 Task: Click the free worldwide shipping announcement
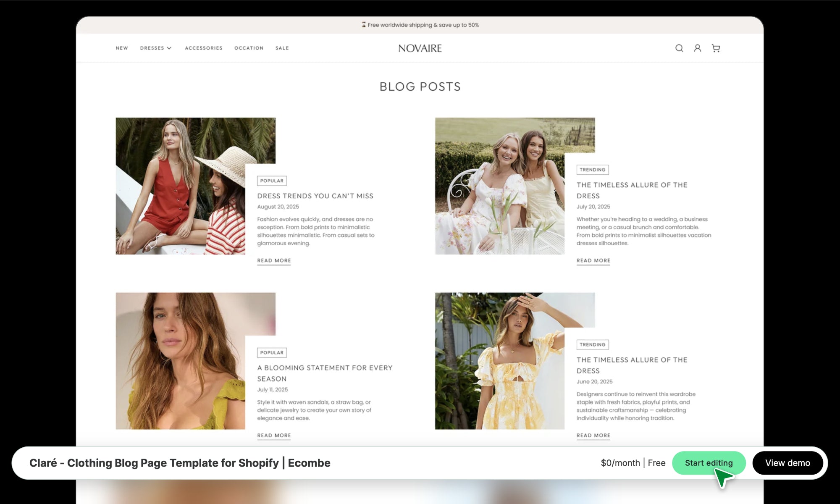pyautogui.click(x=420, y=25)
